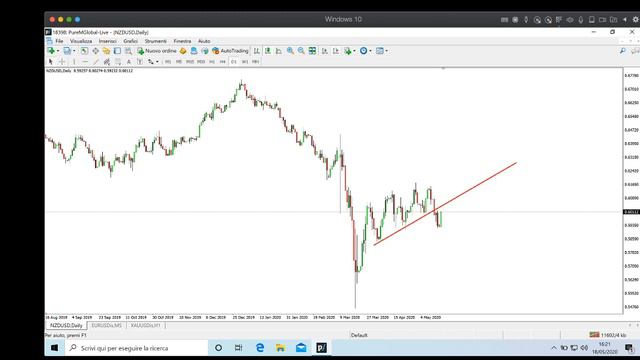
Task: Set timeframe to H4
Action: pyautogui.click(x=222, y=62)
